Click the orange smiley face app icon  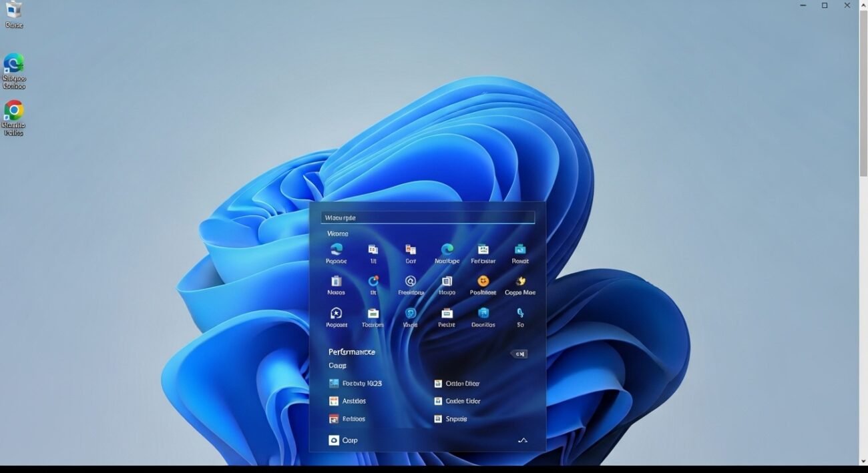coord(483,282)
